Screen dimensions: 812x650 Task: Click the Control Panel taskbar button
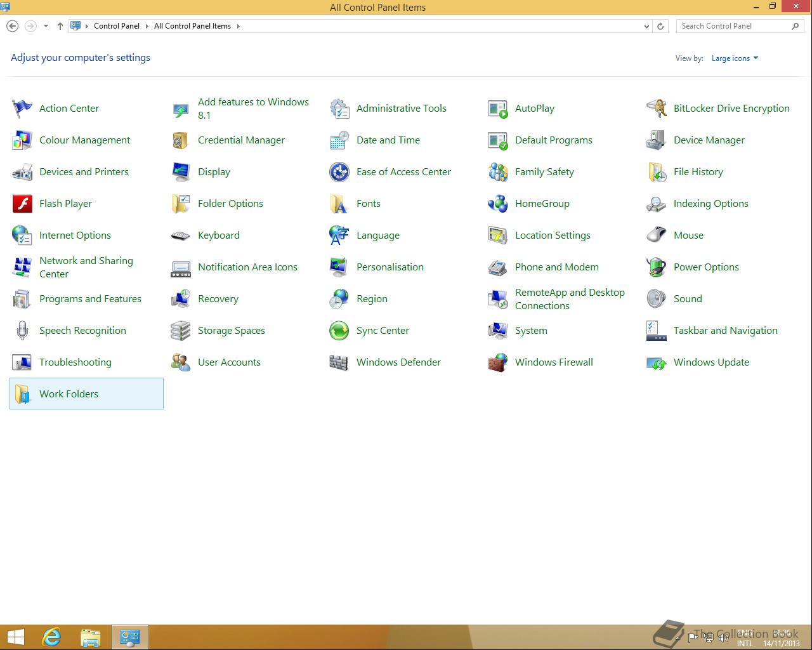point(130,637)
